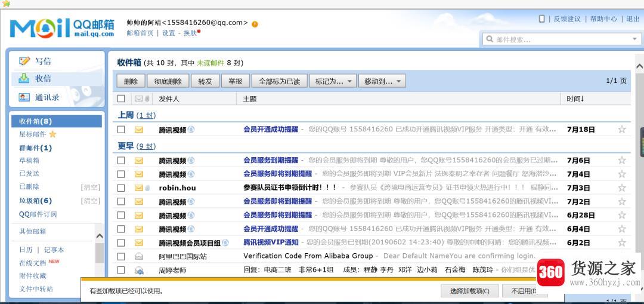The height and width of the screenshot is (304, 644).
Task: Click replied envelope icon of 周婷老师 email
Action: [x=139, y=271]
